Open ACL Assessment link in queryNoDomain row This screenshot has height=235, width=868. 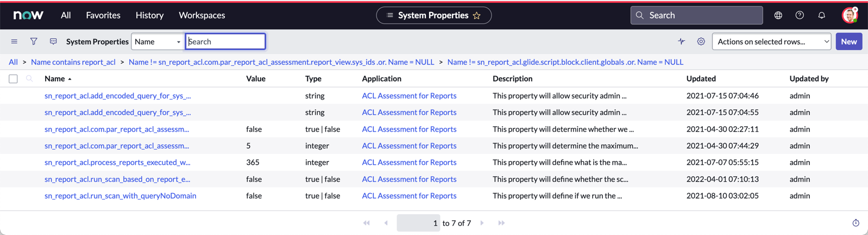[409, 196]
